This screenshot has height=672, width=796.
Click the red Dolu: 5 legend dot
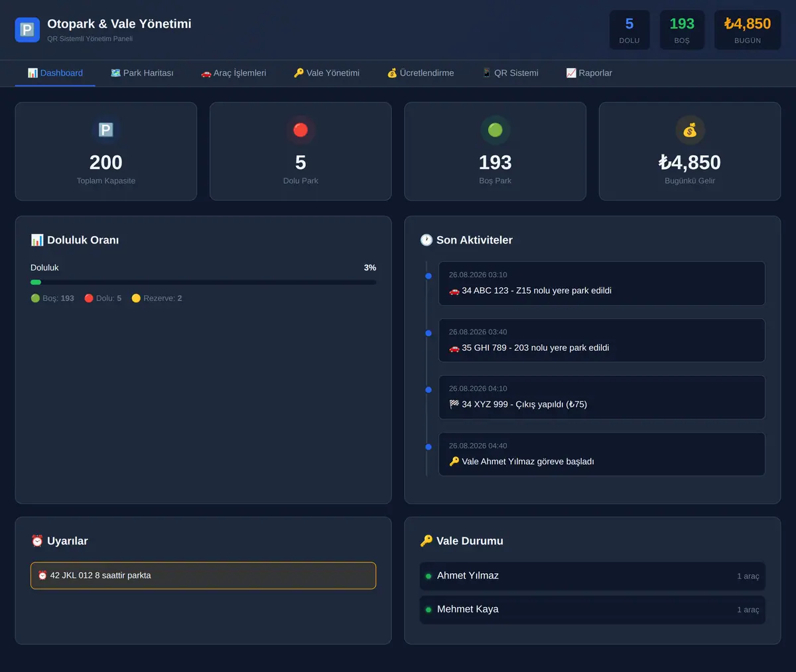click(x=89, y=299)
